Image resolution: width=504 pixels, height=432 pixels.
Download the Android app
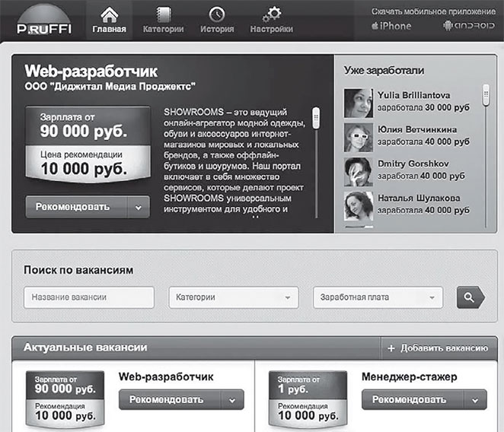tap(469, 26)
